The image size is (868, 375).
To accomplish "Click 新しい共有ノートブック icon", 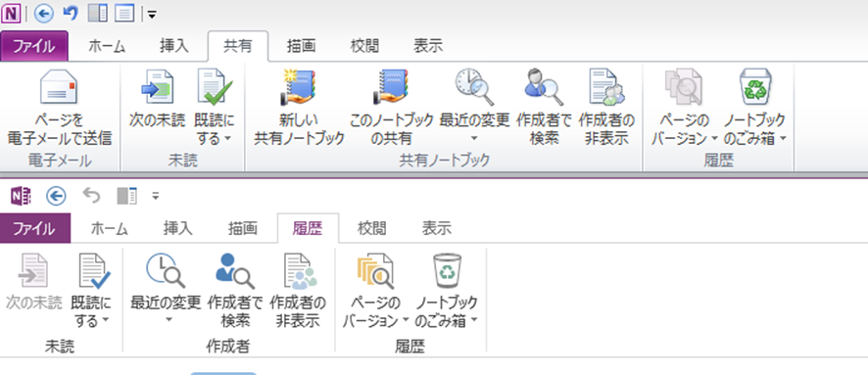I will (299, 87).
